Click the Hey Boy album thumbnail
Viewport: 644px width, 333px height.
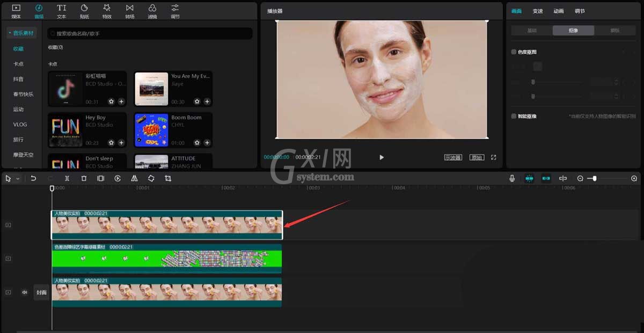click(65, 130)
